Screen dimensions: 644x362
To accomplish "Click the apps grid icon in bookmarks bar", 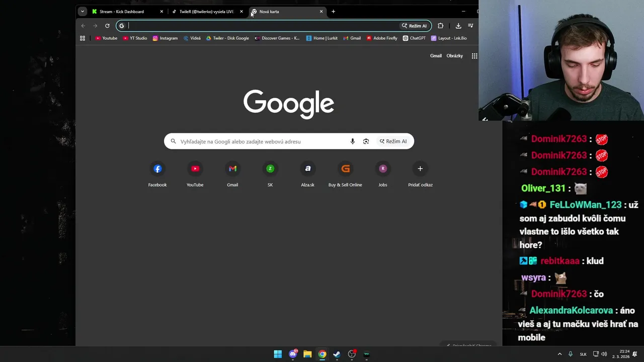I will point(83,38).
